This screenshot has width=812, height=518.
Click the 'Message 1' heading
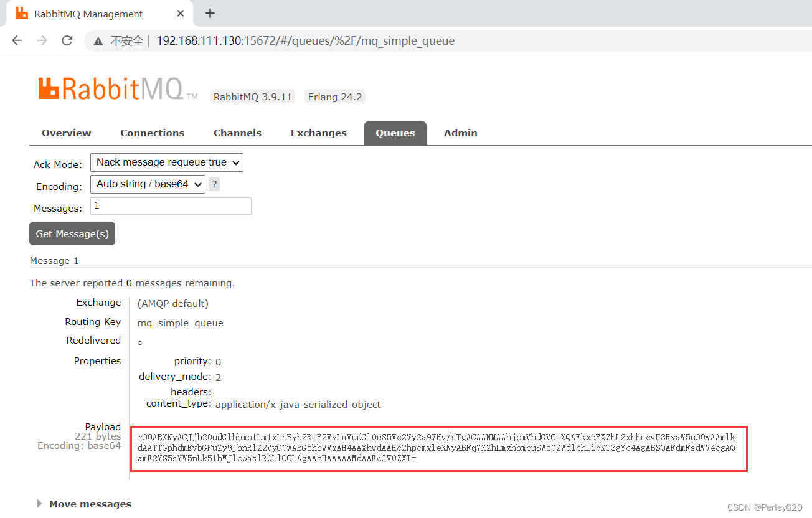tap(54, 260)
